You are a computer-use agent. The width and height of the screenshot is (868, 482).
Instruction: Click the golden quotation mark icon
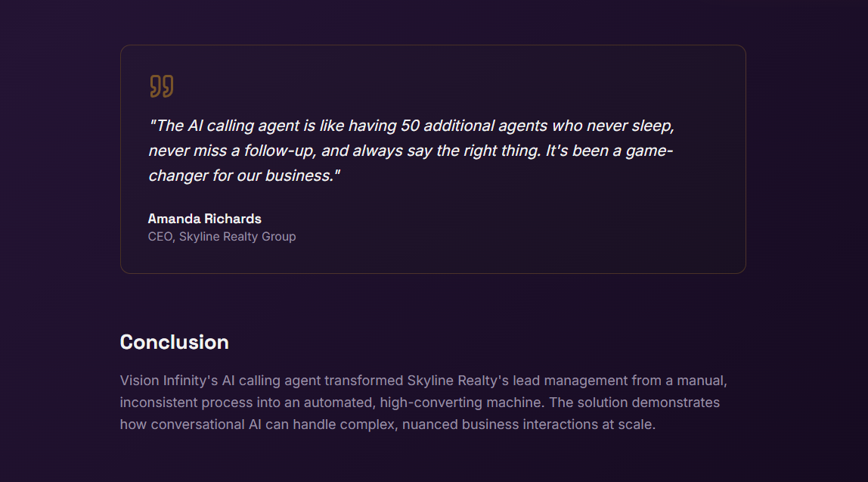(162, 86)
